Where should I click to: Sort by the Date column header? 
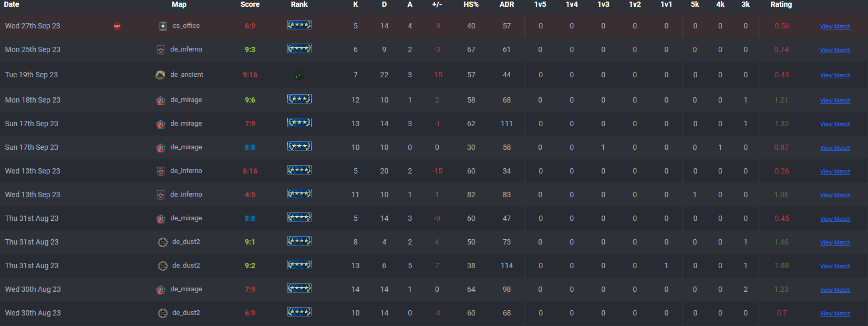tap(12, 4)
